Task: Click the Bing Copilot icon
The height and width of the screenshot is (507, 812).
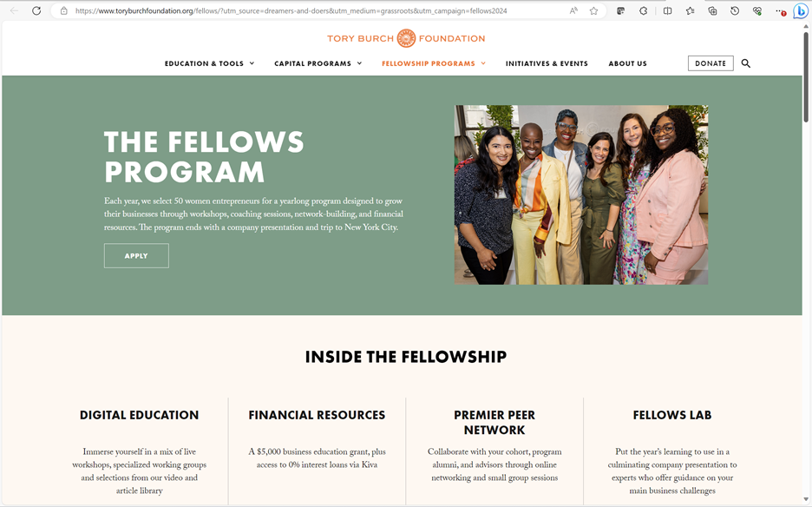Action: tap(801, 11)
